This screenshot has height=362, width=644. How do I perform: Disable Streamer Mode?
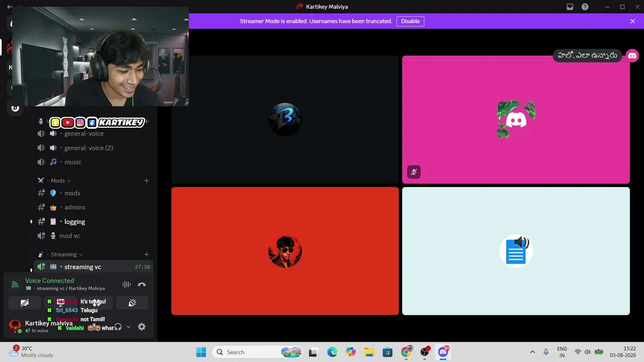(x=410, y=21)
